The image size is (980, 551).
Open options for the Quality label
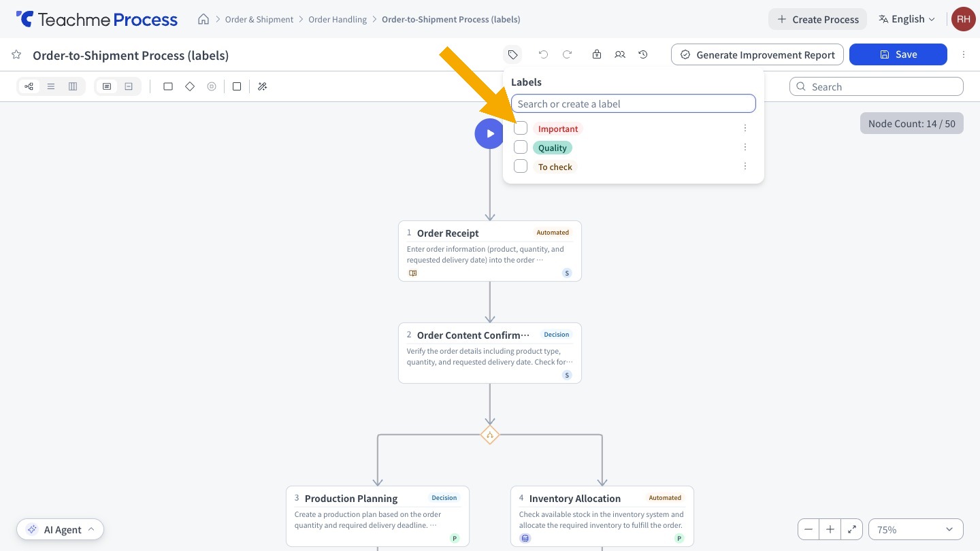pos(745,147)
